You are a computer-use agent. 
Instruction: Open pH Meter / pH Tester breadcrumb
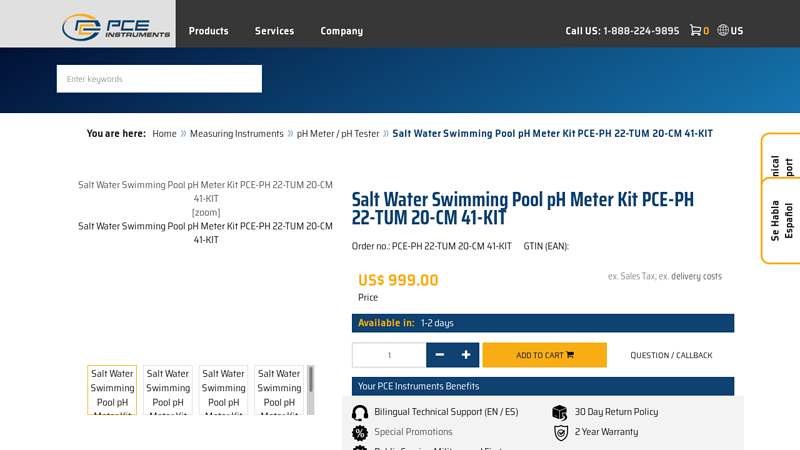[338, 134]
